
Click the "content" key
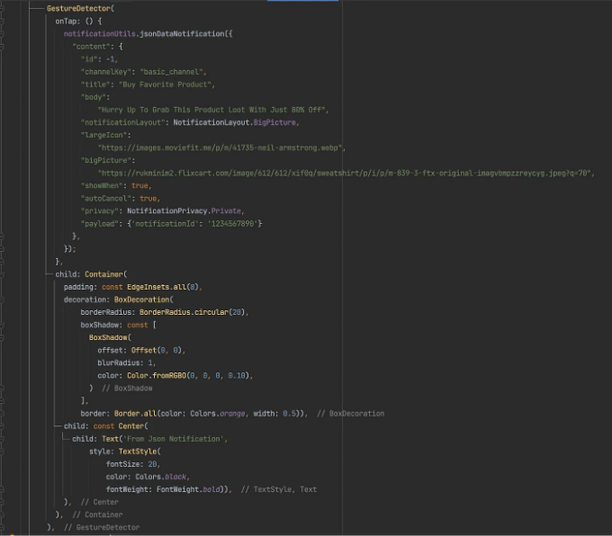(x=91, y=46)
